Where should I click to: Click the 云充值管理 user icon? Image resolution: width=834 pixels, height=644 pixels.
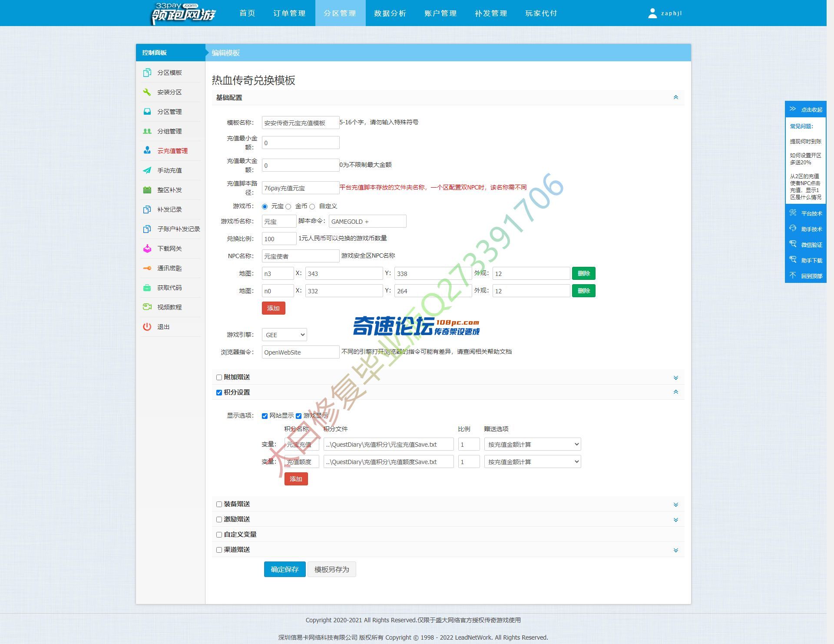pos(147,151)
